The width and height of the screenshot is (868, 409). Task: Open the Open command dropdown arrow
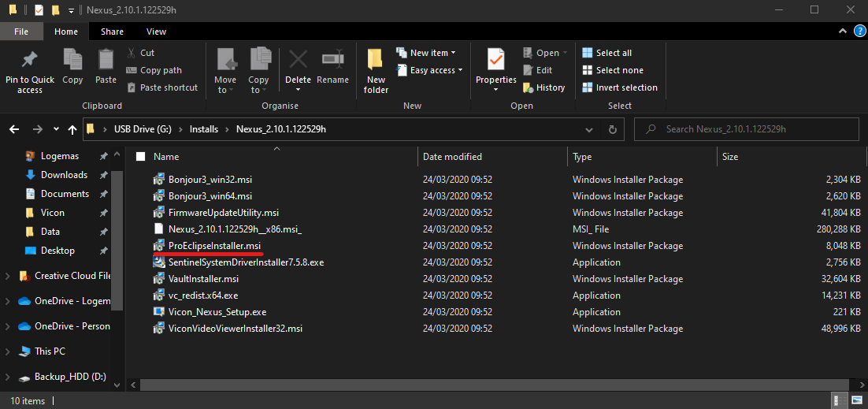(x=566, y=54)
